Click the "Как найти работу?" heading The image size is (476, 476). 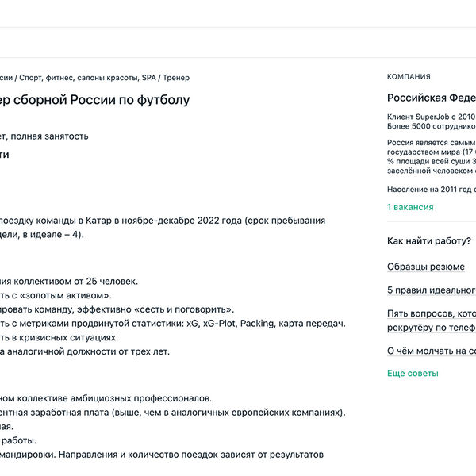click(x=429, y=241)
